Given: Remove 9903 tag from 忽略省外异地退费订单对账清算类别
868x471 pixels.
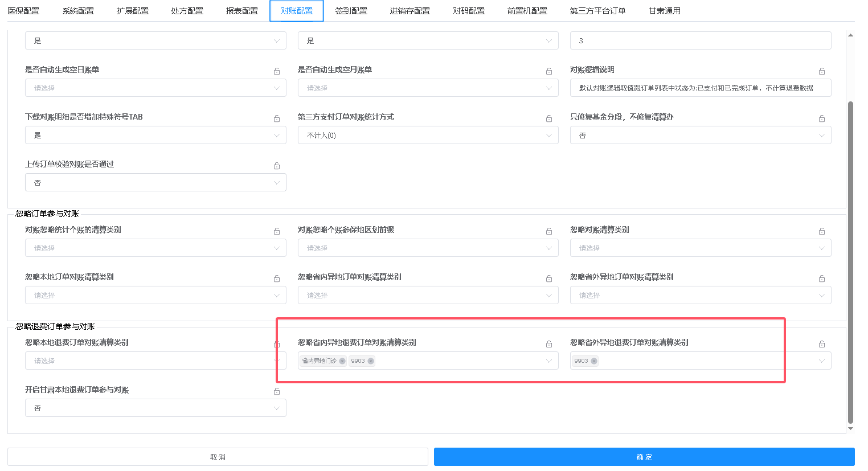Looking at the screenshot, I should 594,361.
